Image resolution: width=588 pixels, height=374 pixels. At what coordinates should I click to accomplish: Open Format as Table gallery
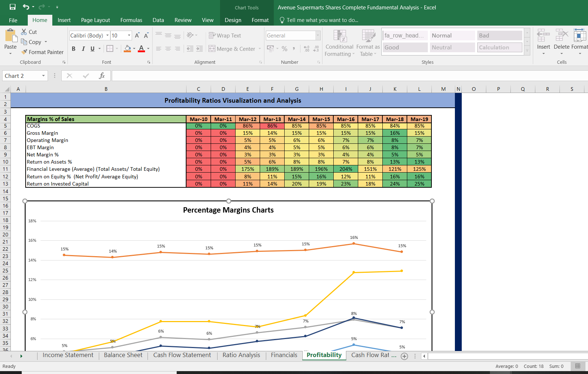coord(368,43)
